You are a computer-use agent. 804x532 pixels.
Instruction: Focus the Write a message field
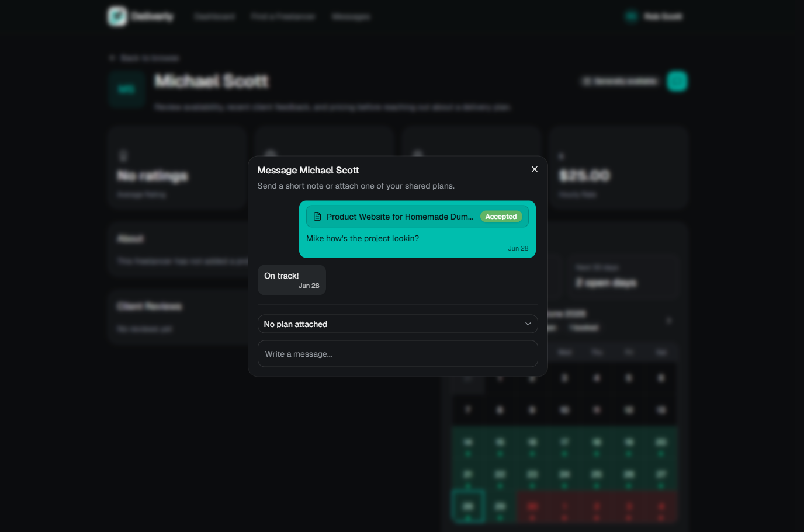pyautogui.click(x=398, y=354)
